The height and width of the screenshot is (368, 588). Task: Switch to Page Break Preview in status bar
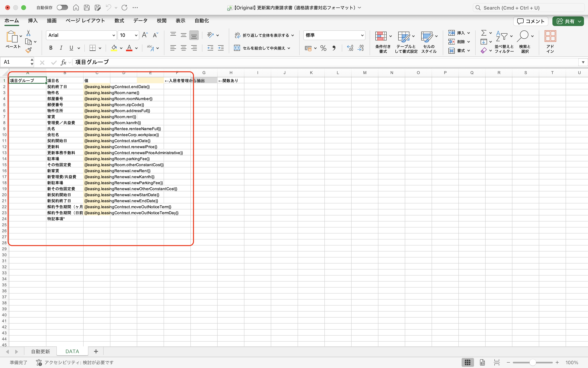[x=497, y=362]
